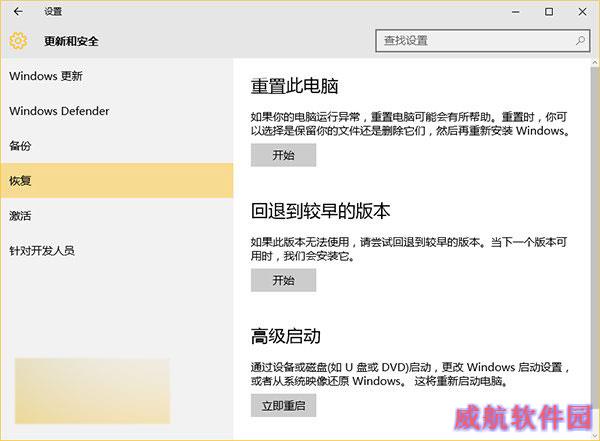This screenshot has width=600, height=441.
Task: Click 开始 under 重置此电脑
Action: coord(283,155)
